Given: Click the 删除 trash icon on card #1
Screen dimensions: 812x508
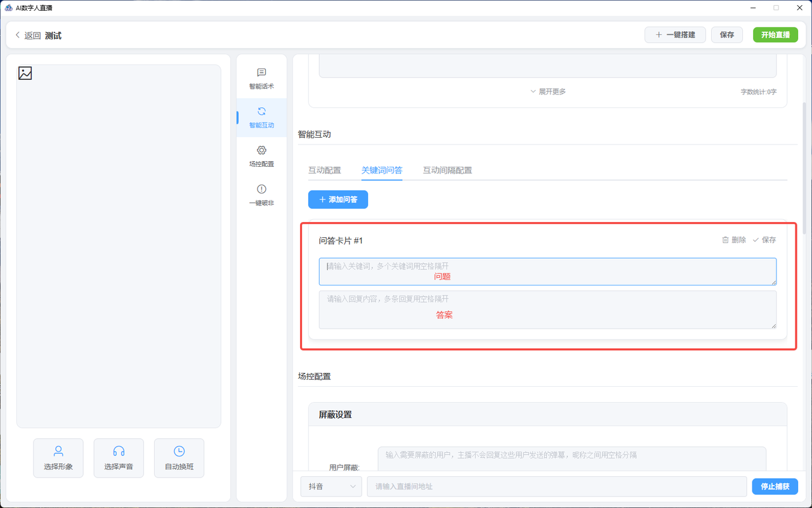Looking at the screenshot, I should (x=725, y=240).
